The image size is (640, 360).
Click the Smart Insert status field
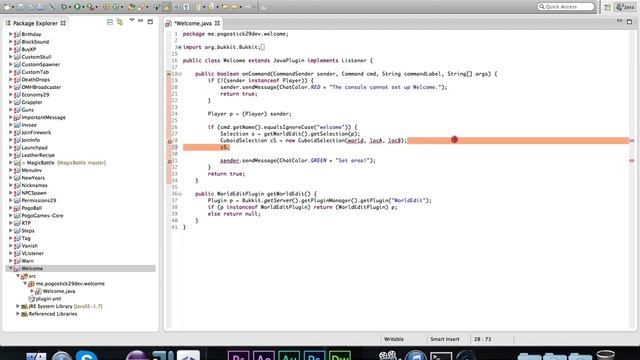click(444, 339)
